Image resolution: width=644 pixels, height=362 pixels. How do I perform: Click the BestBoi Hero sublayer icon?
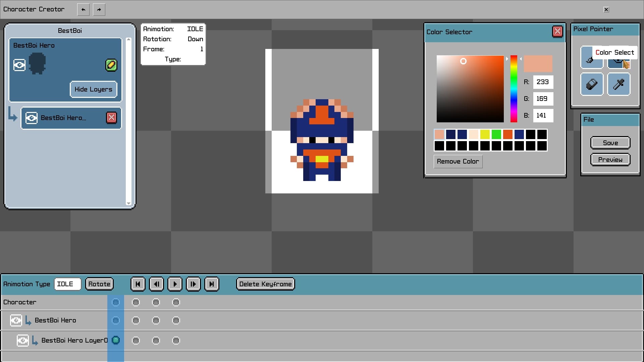click(32, 117)
